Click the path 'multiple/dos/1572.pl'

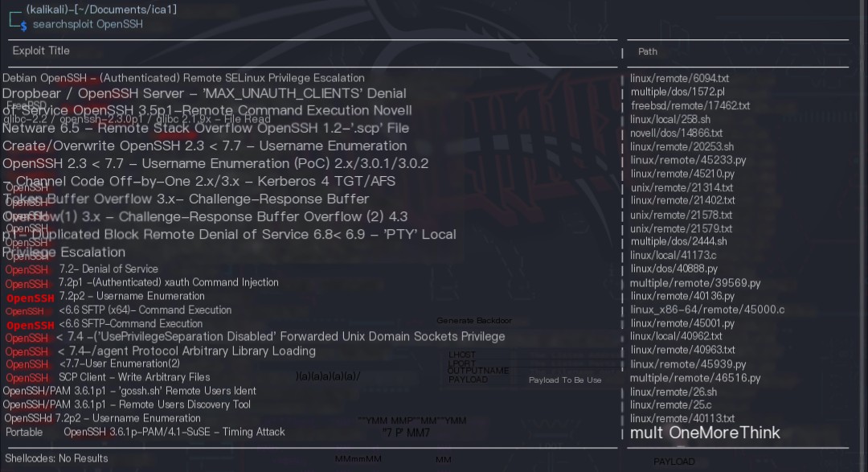coord(678,92)
